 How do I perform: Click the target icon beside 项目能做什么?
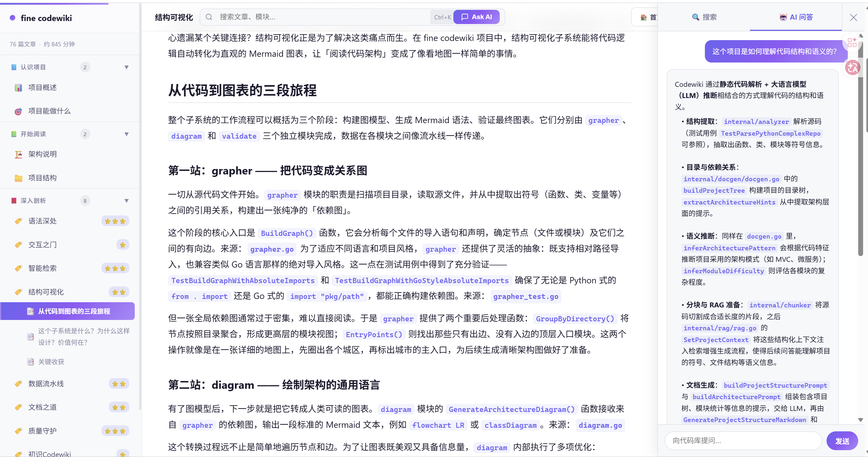pyautogui.click(x=19, y=111)
